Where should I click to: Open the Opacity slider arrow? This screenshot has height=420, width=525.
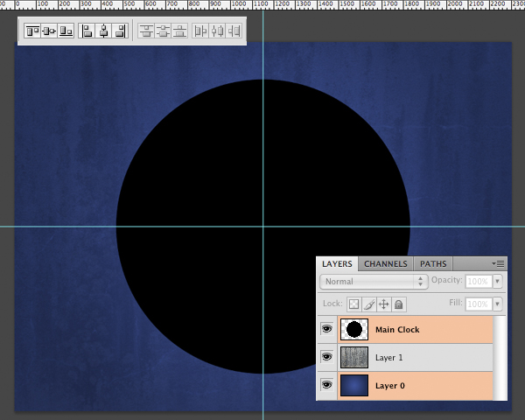(498, 282)
